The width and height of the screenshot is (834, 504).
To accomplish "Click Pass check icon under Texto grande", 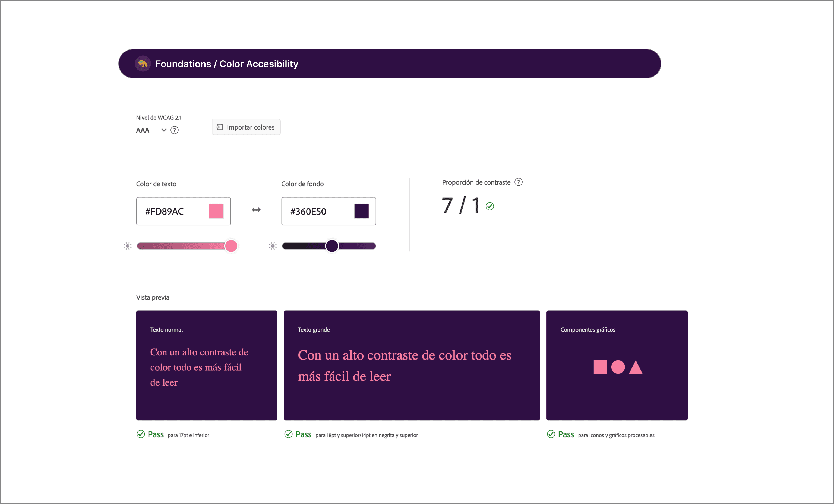I will 288,434.
